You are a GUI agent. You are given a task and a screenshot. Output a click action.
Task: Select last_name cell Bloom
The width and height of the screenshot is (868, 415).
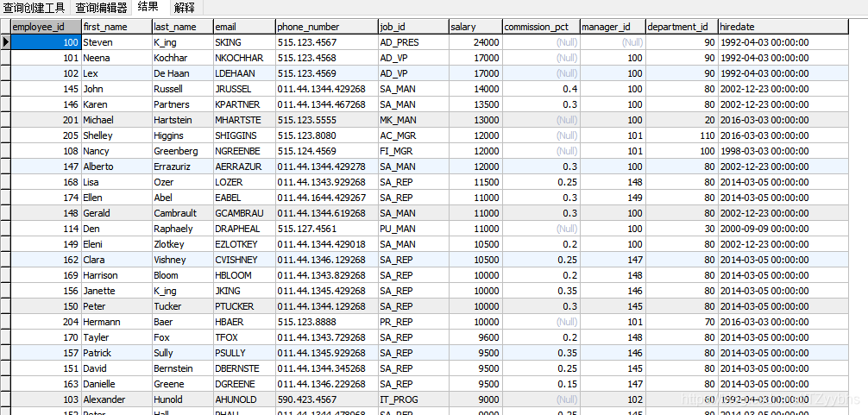183,274
